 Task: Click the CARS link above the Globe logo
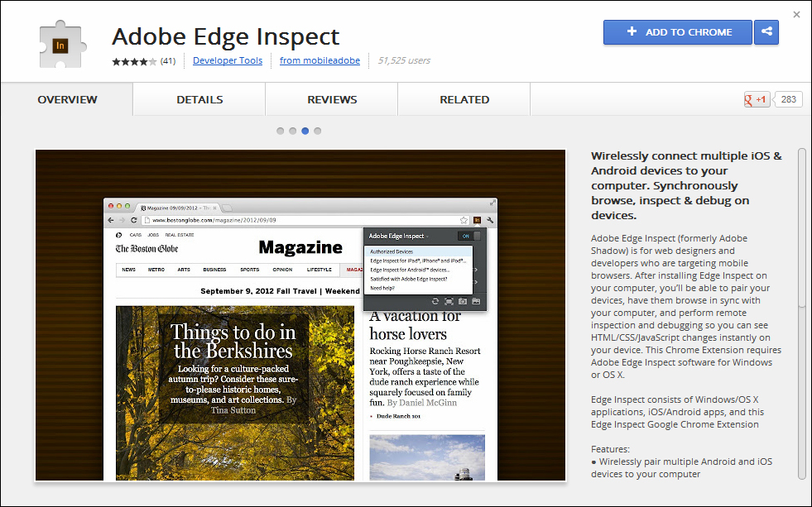[x=136, y=235]
